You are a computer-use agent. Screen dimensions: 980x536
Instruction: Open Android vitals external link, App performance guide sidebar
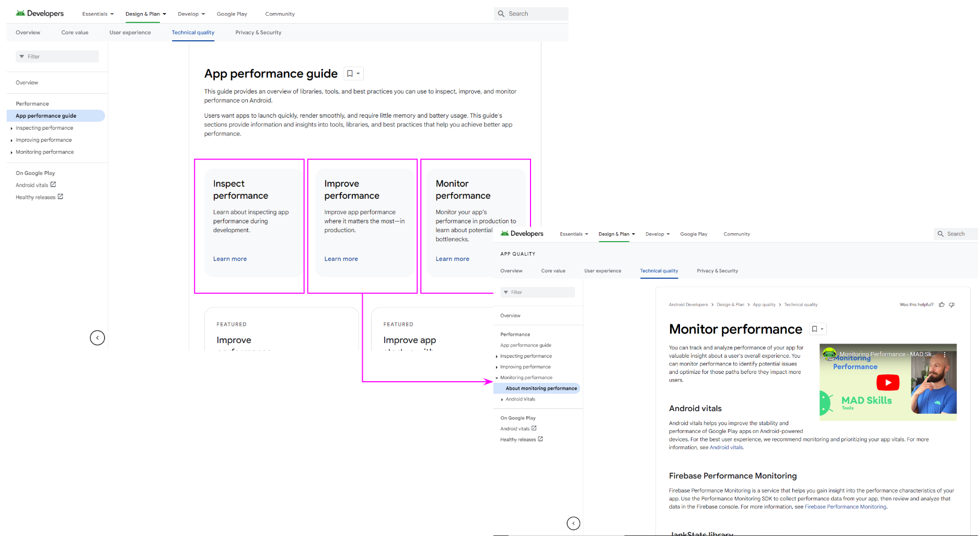(36, 185)
